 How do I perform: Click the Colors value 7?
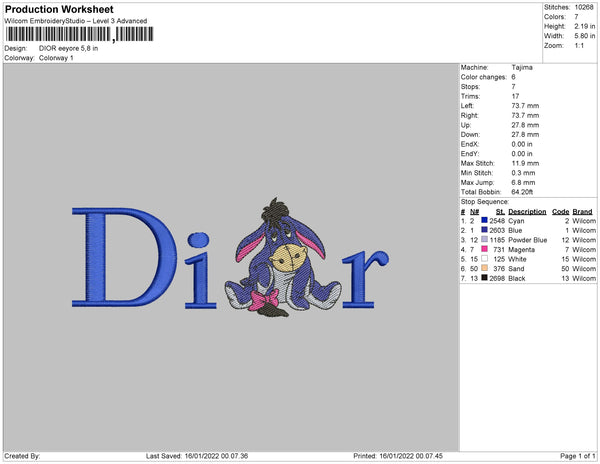pyautogui.click(x=576, y=17)
